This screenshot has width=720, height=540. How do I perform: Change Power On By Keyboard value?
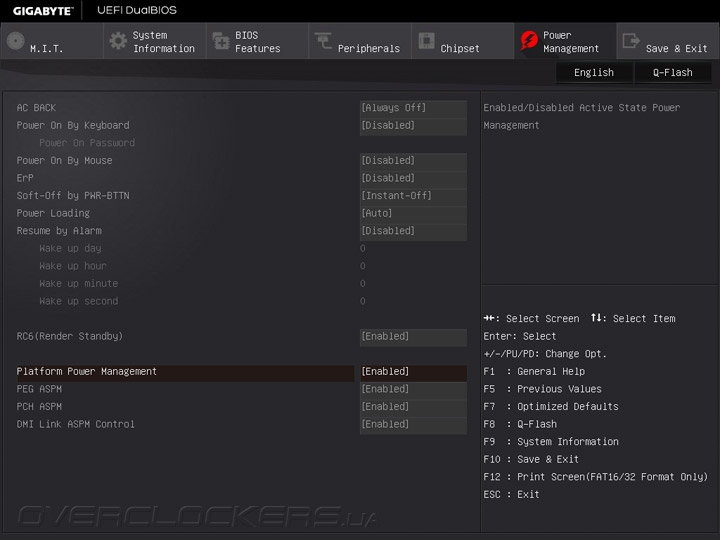click(413, 125)
